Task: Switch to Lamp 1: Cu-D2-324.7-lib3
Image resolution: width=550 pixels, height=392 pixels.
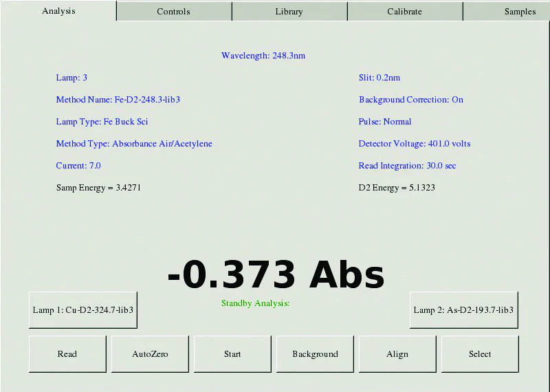Action: 83,310
